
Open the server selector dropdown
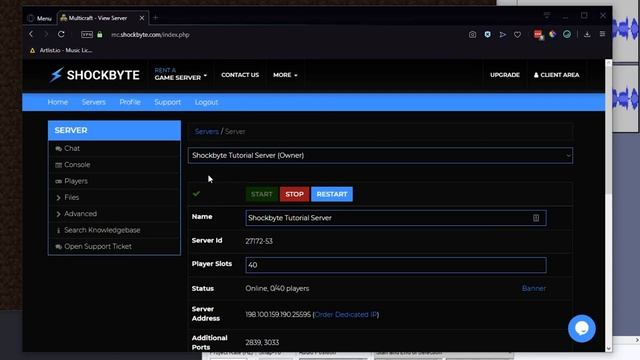point(380,156)
